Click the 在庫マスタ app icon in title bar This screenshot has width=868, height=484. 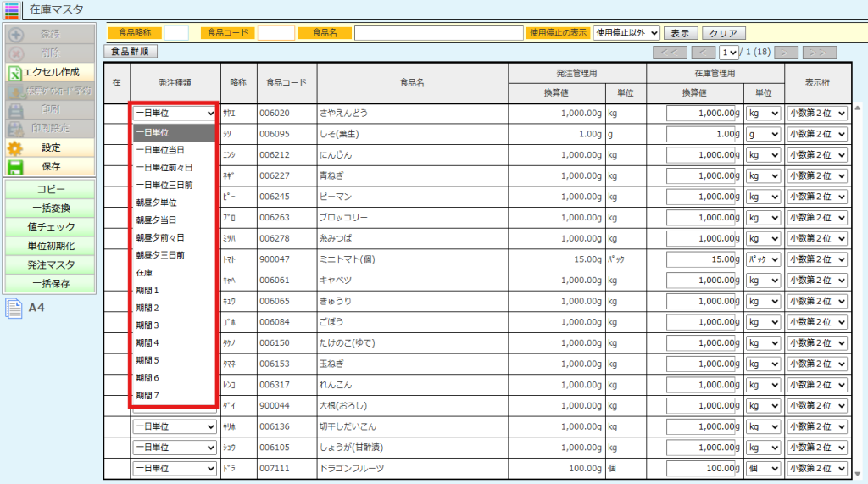point(12,10)
